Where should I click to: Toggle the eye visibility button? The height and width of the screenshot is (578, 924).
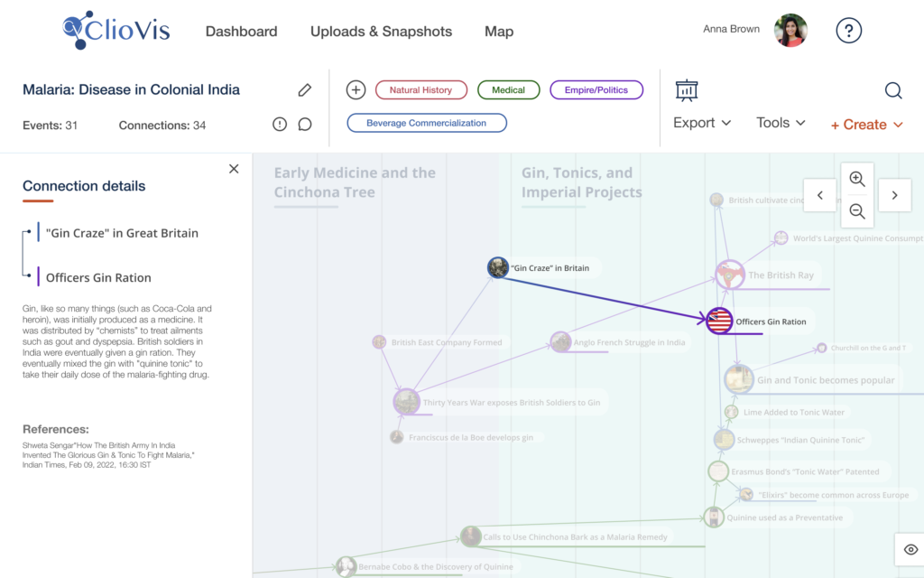(910, 549)
